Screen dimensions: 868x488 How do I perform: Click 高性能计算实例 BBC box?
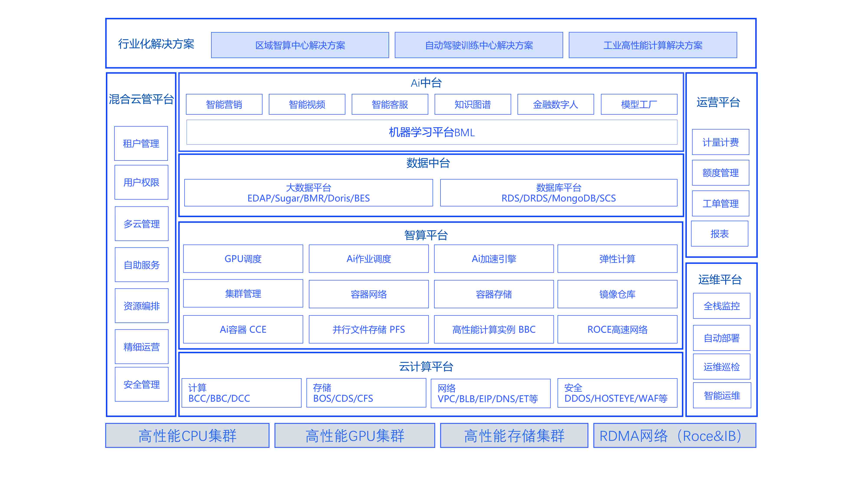click(x=494, y=329)
